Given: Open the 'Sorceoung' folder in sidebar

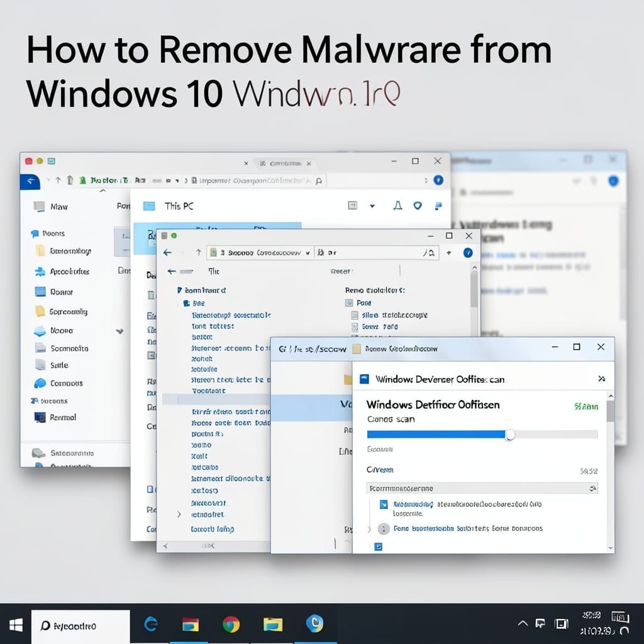Looking at the screenshot, I should (61, 311).
